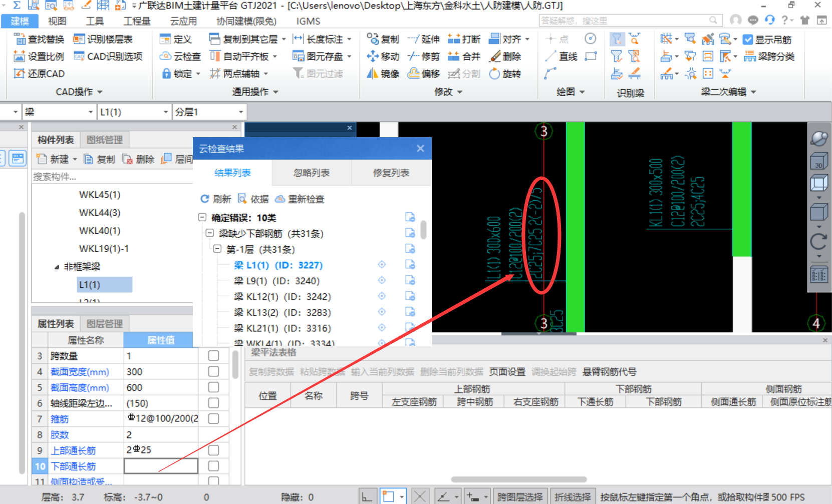Viewport: 832px width, 504px height.
Task: Click the cloud check results scrollbar
Action: click(424, 230)
